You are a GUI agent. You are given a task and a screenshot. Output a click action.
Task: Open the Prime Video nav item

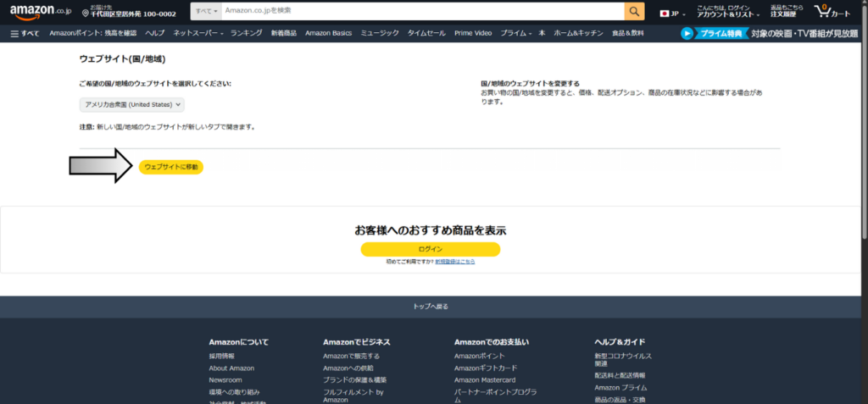[x=473, y=33]
